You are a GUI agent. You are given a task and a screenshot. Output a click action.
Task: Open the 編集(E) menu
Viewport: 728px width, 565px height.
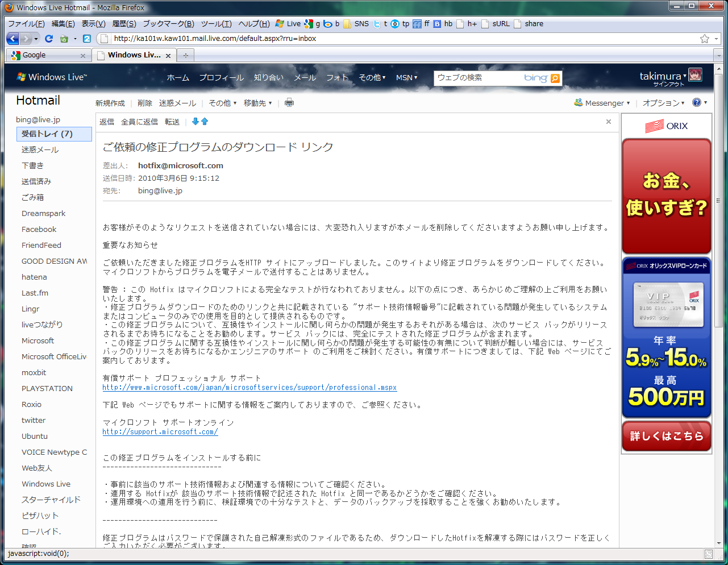click(63, 24)
